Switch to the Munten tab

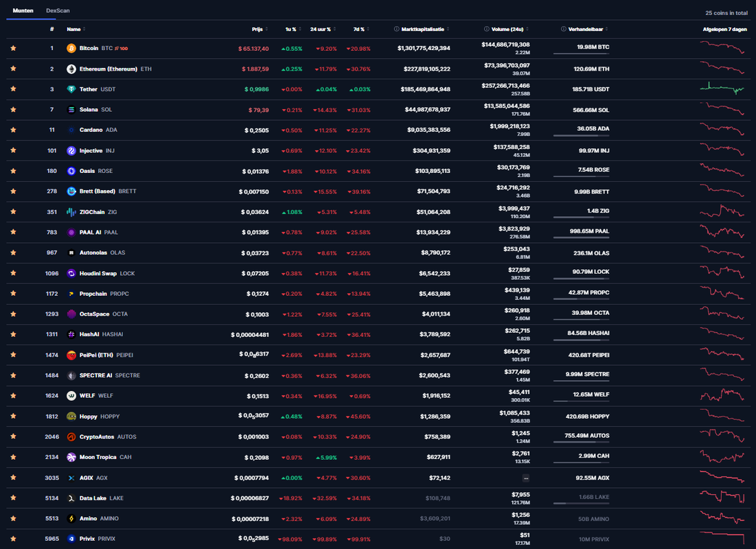point(23,10)
